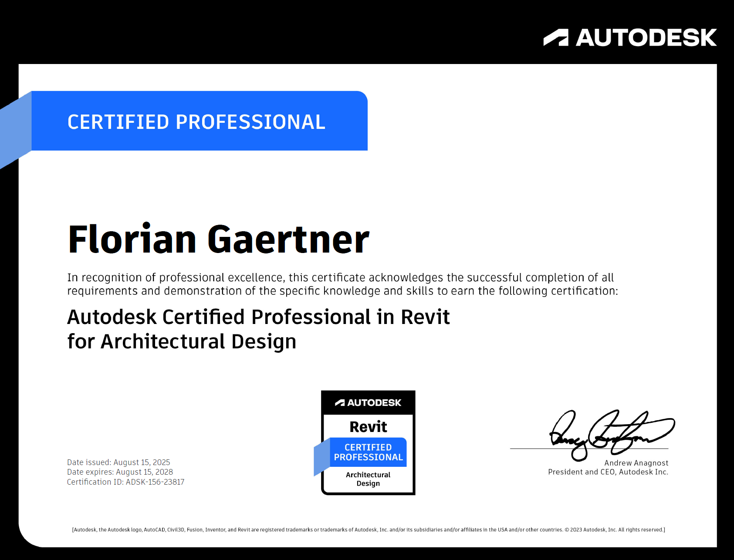The image size is (734, 560).
Task: Click the 'In recognition of professional excellence' paragraph
Action: click(x=342, y=284)
